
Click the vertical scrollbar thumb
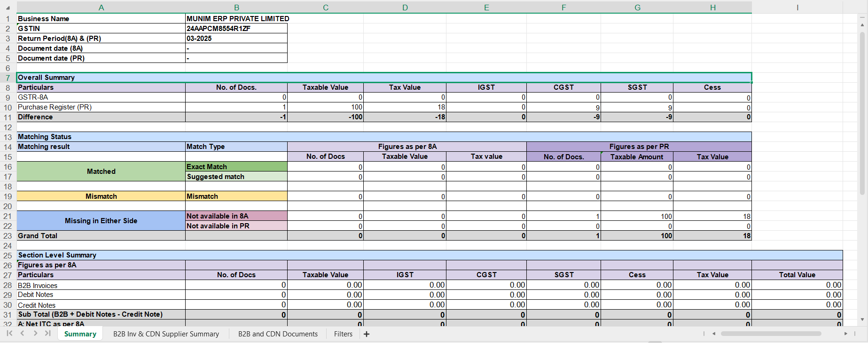862,113
